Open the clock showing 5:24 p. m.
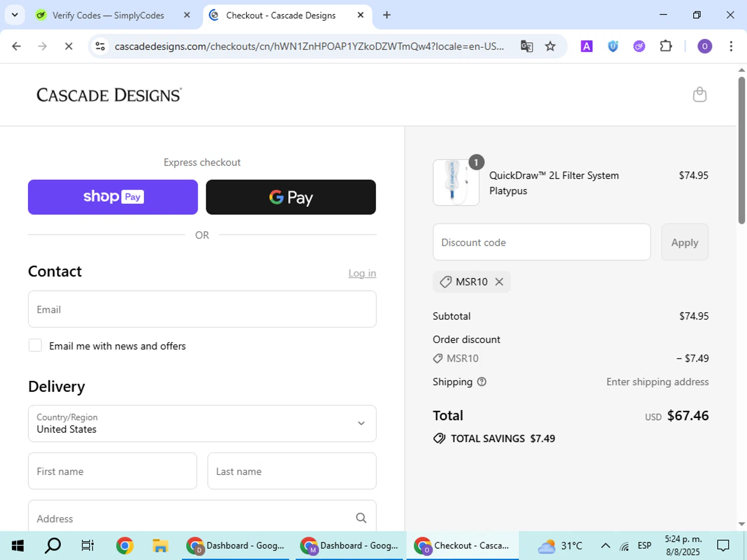The width and height of the screenshot is (747, 560). [683, 546]
